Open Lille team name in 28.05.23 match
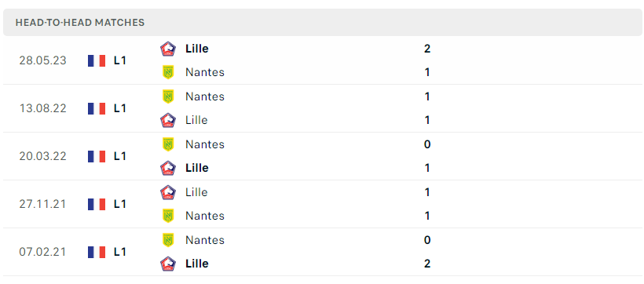Viewport: 644px width, 284px height. click(x=197, y=49)
